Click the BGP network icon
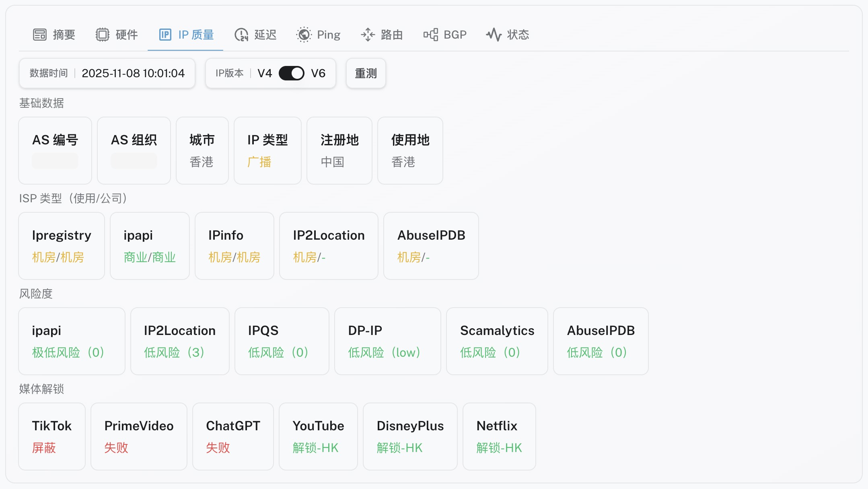Viewport: 868px width, 489px height. point(430,35)
